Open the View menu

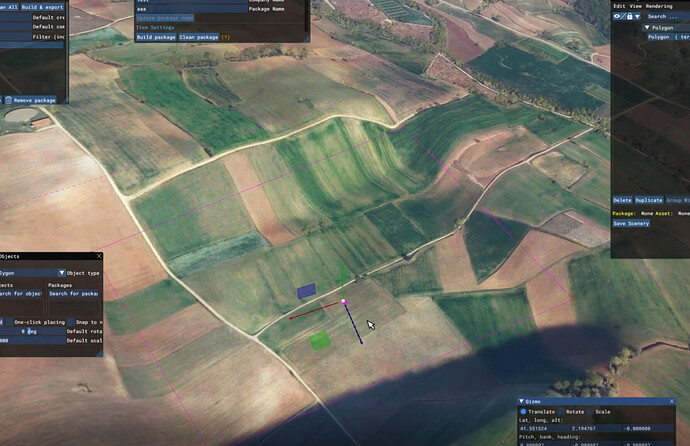pos(635,6)
